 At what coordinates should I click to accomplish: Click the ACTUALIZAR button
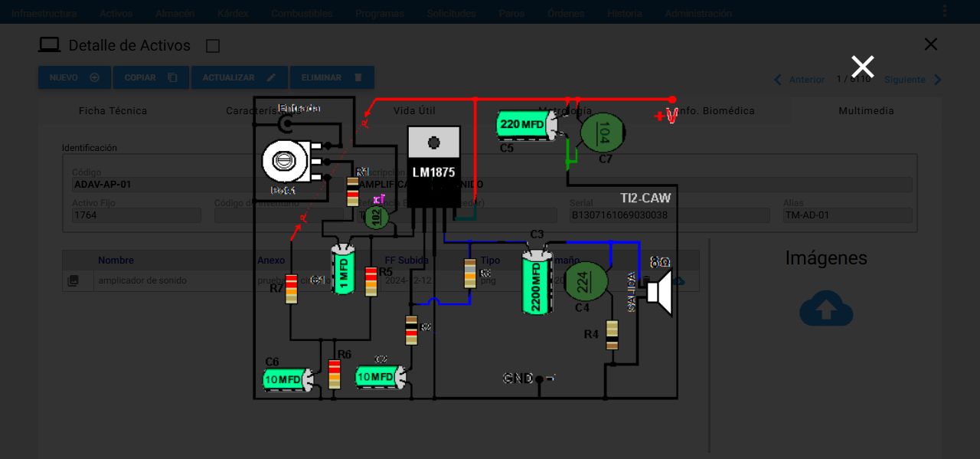pos(239,77)
